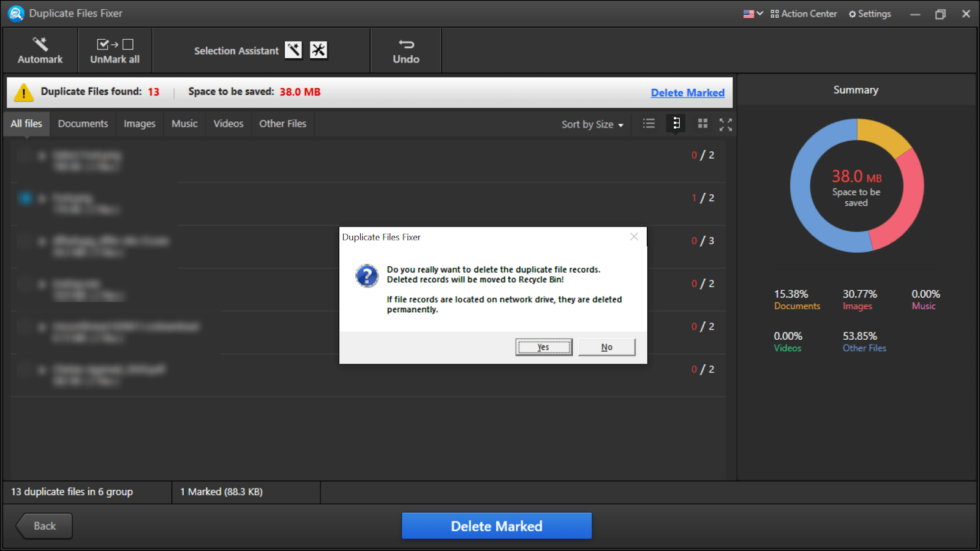Check the checkbox for the first duplicate group
The image size is (980, 551).
point(25,155)
